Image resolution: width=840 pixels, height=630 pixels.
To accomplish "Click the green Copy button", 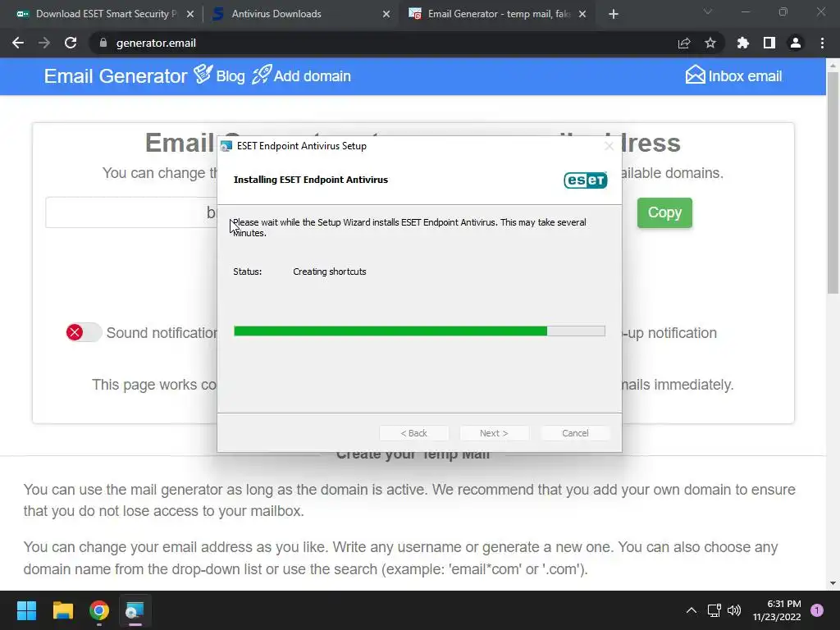I will [664, 212].
